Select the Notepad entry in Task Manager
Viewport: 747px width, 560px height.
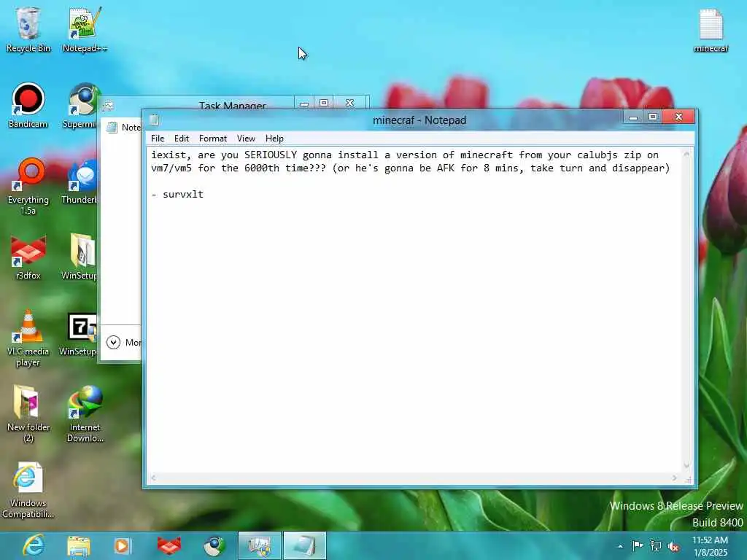123,128
